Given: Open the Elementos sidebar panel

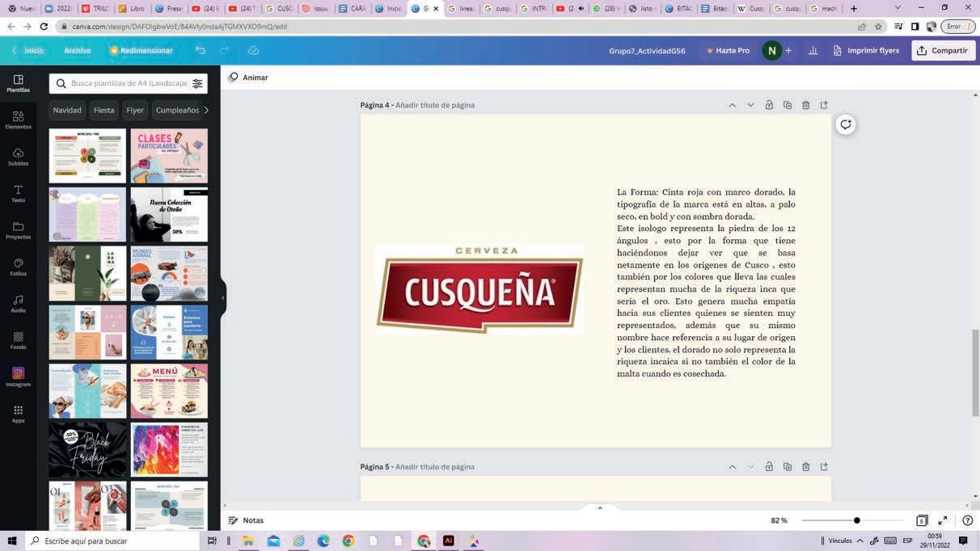Looking at the screenshot, I should point(18,120).
